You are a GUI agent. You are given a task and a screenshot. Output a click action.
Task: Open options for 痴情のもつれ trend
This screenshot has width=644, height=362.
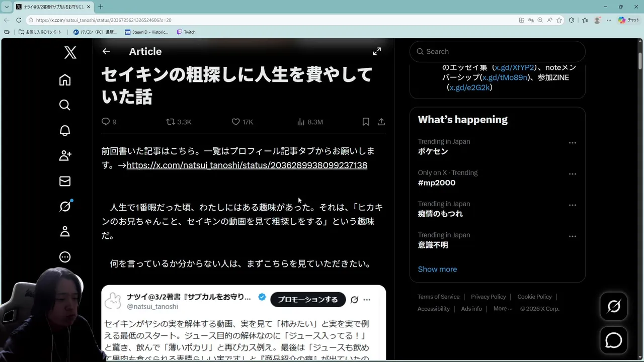point(572,205)
